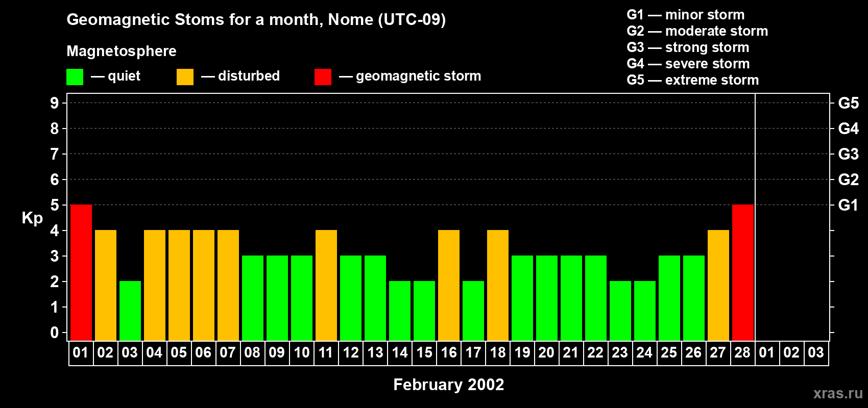Click date cell '28' on the x-axis
The width and height of the screenshot is (868, 408).
click(x=743, y=353)
